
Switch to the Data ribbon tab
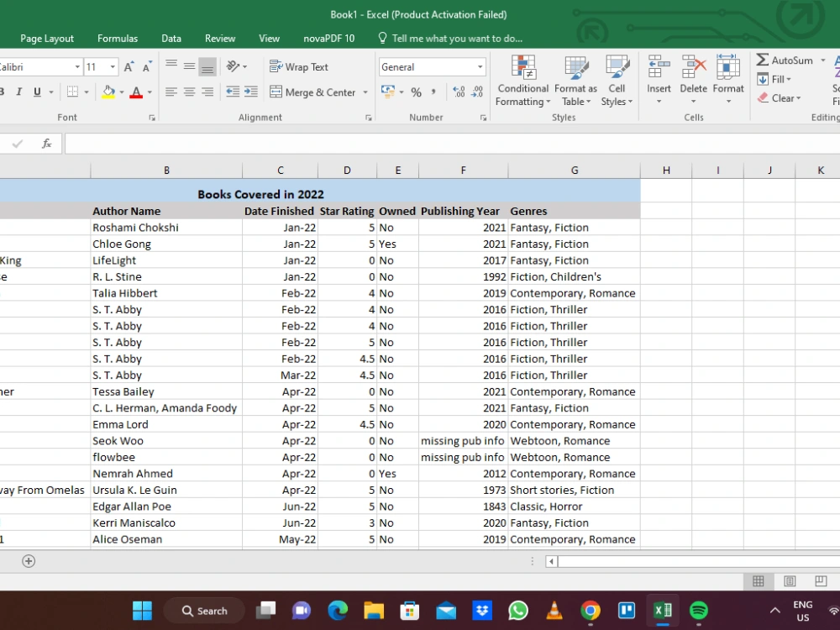[171, 38]
